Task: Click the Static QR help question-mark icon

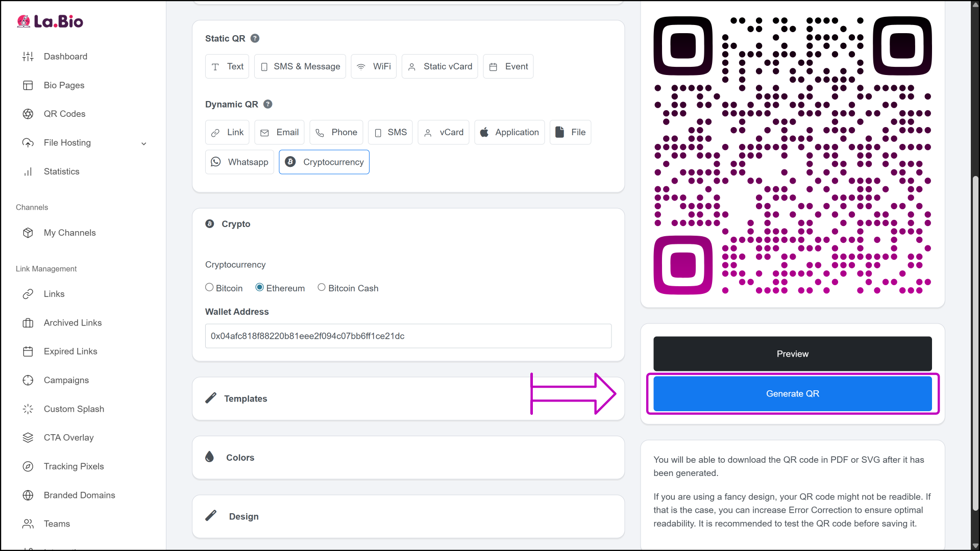Action: [255, 38]
